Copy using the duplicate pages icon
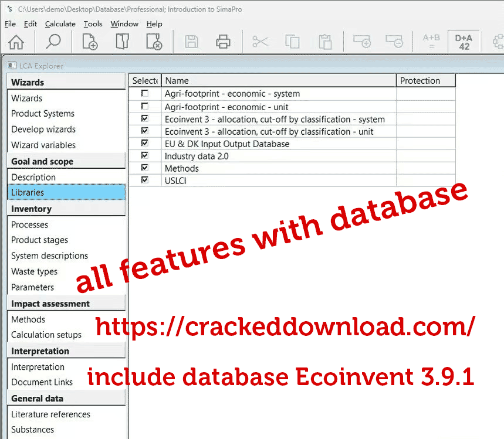This screenshot has width=504, height=439. pos(292,42)
